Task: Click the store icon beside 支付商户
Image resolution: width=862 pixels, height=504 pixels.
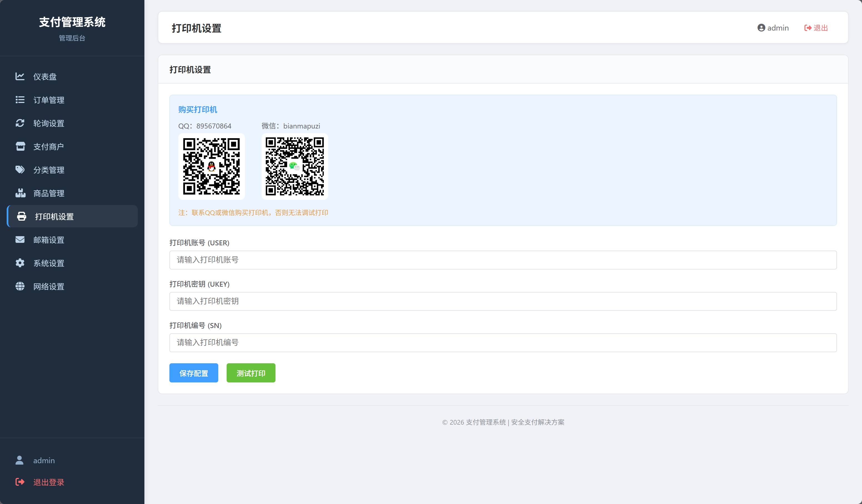Action: (x=20, y=146)
